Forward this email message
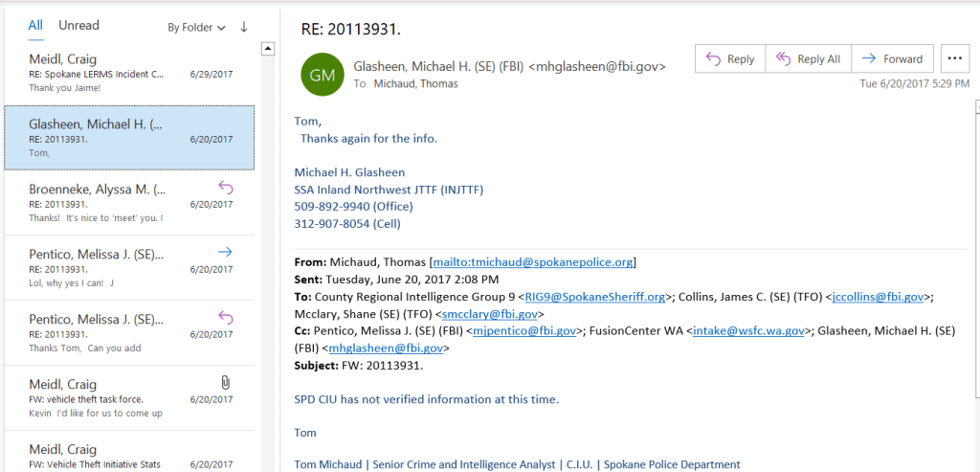 [892, 58]
